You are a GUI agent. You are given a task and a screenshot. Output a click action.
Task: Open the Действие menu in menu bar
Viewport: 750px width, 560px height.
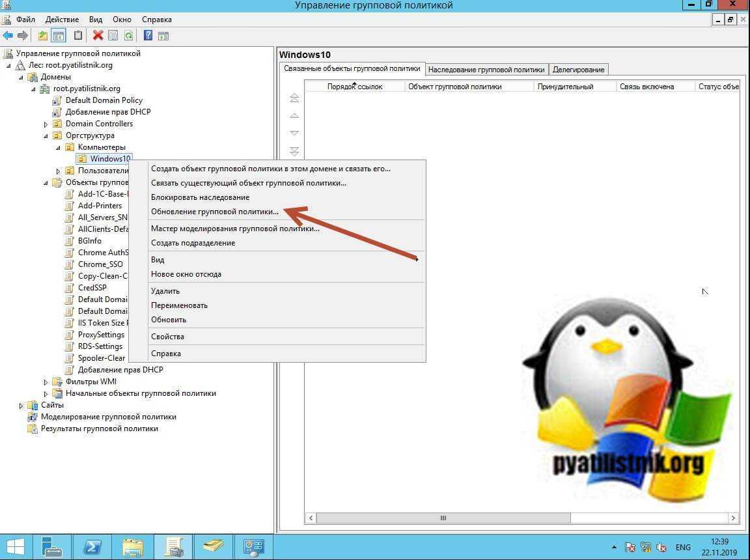tap(62, 20)
